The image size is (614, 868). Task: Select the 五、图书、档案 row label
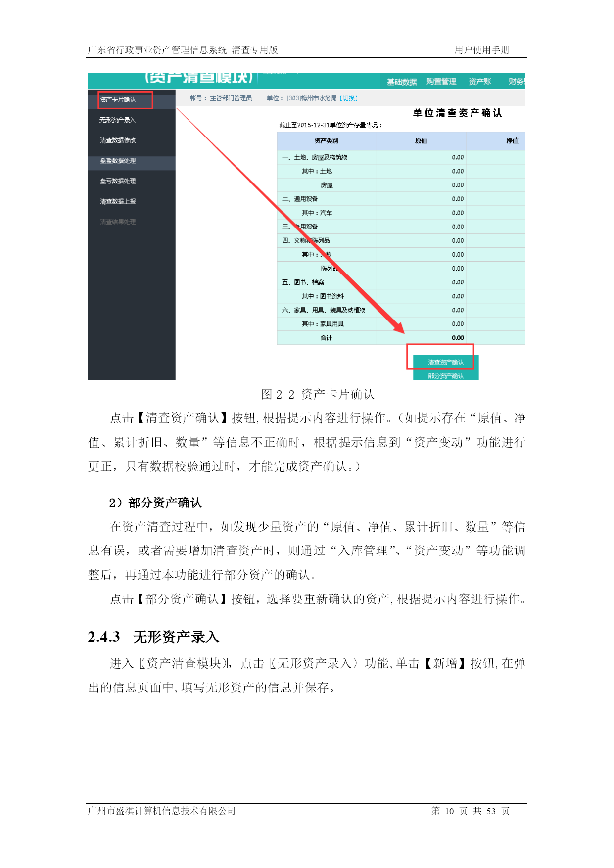[303, 282]
